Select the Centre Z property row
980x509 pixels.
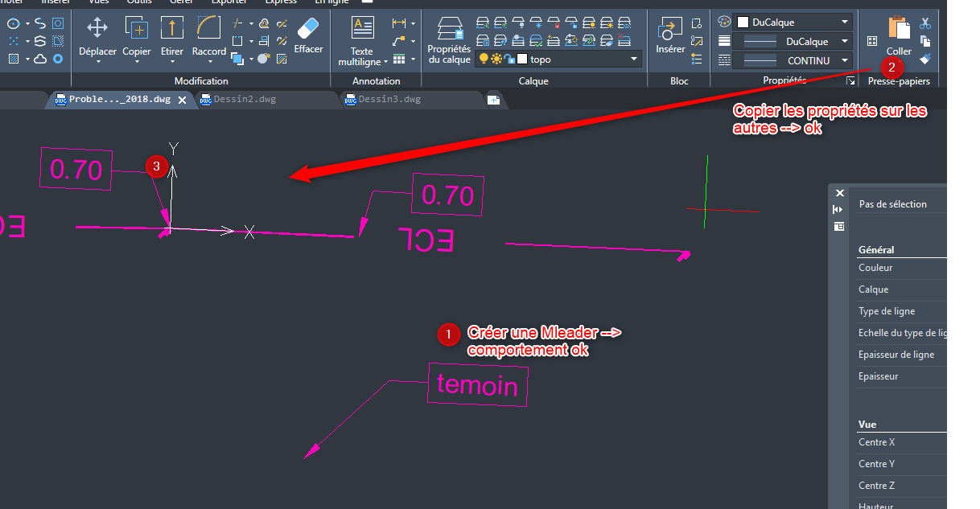point(901,486)
